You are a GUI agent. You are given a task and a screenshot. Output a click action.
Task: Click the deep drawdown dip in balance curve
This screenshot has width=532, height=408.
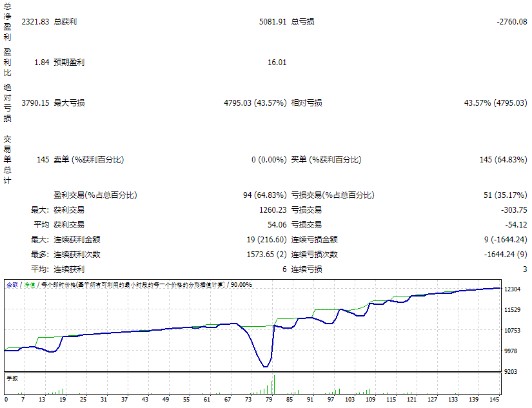(x=267, y=365)
